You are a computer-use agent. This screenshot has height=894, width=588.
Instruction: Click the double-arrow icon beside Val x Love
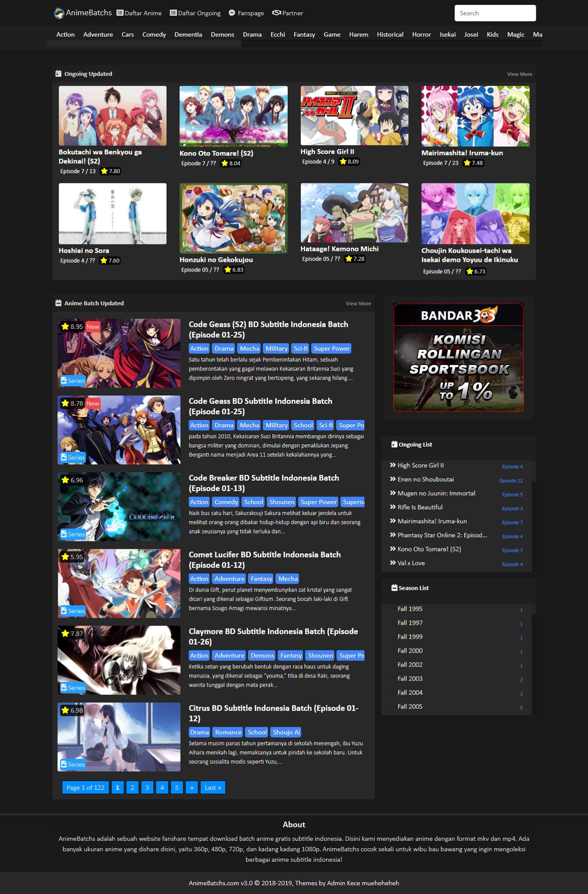coord(392,563)
